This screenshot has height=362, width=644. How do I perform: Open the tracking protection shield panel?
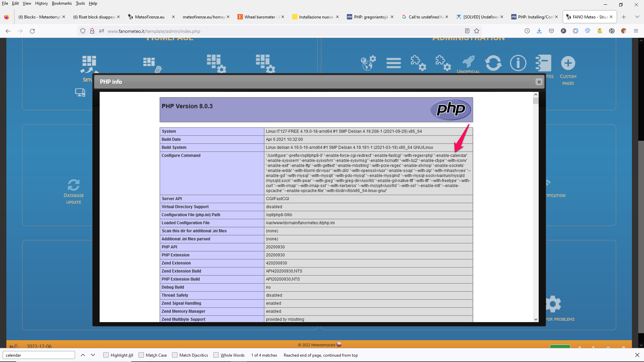click(x=83, y=31)
